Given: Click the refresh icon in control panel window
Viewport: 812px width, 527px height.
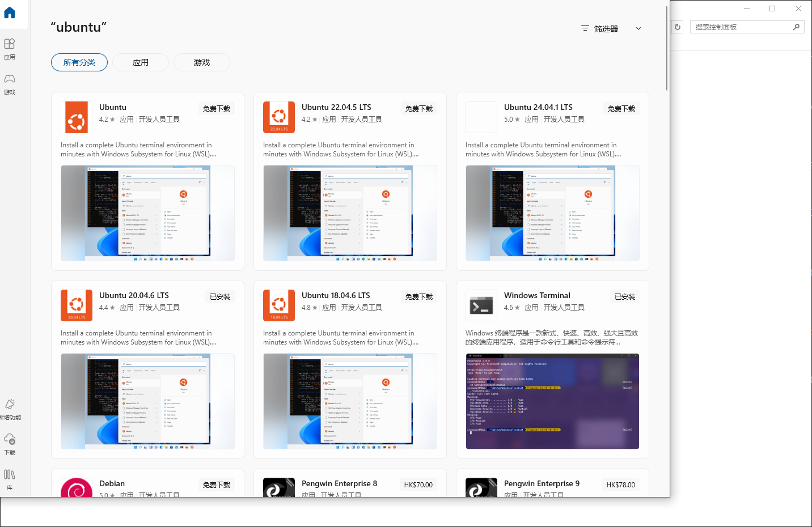Looking at the screenshot, I should coord(677,27).
